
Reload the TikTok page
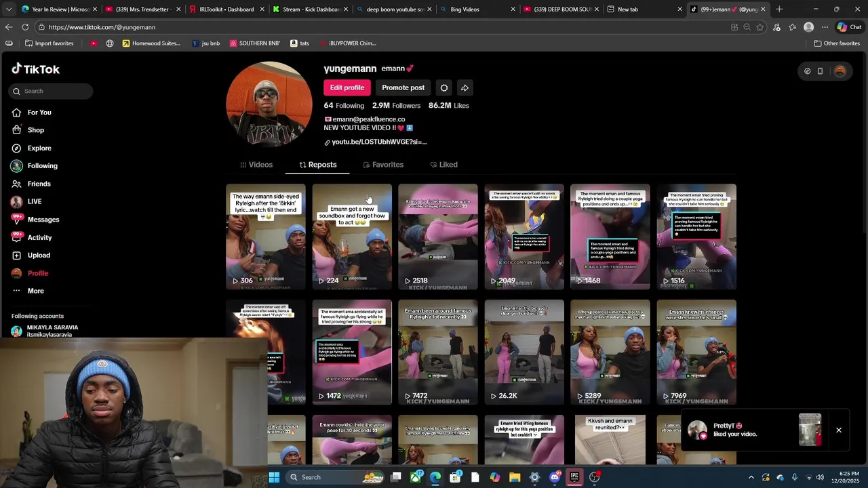click(25, 27)
